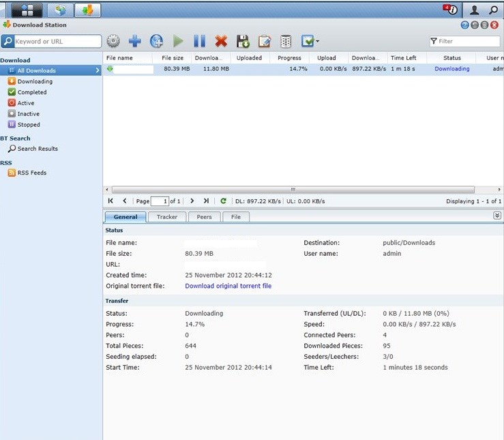Go to next page arrow

(192, 201)
